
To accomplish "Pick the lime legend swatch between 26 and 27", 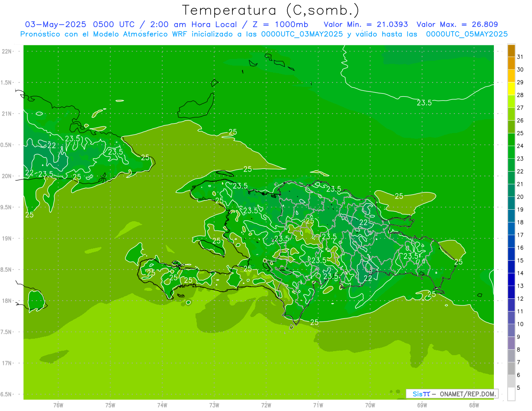I will tap(511, 114).
